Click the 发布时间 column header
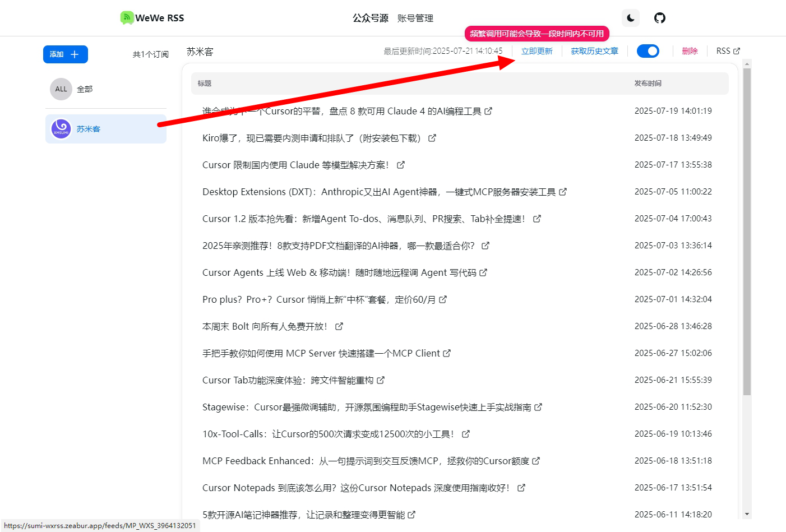 [x=648, y=84]
